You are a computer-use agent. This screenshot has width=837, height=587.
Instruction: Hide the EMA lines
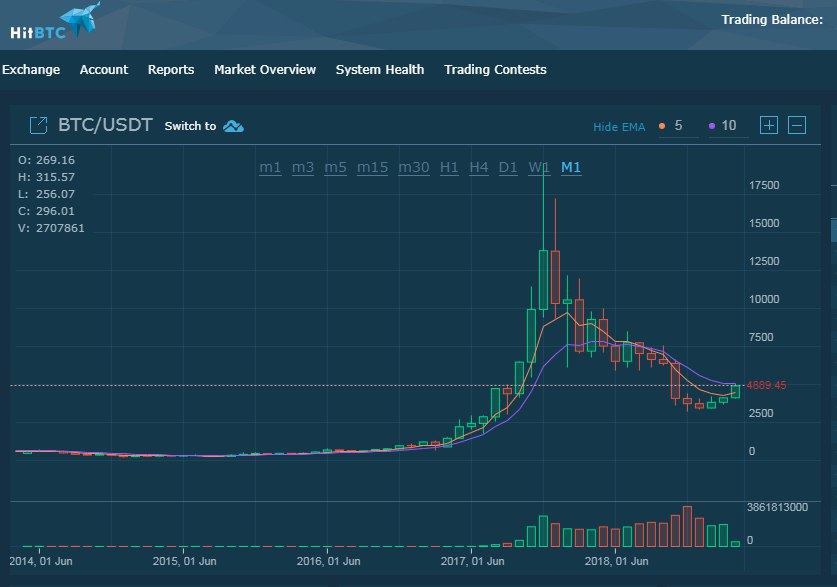coord(619,127)
